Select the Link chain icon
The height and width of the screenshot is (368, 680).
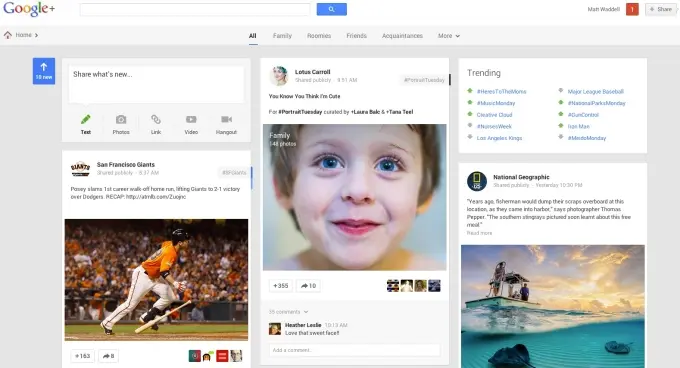coord(156,119)
